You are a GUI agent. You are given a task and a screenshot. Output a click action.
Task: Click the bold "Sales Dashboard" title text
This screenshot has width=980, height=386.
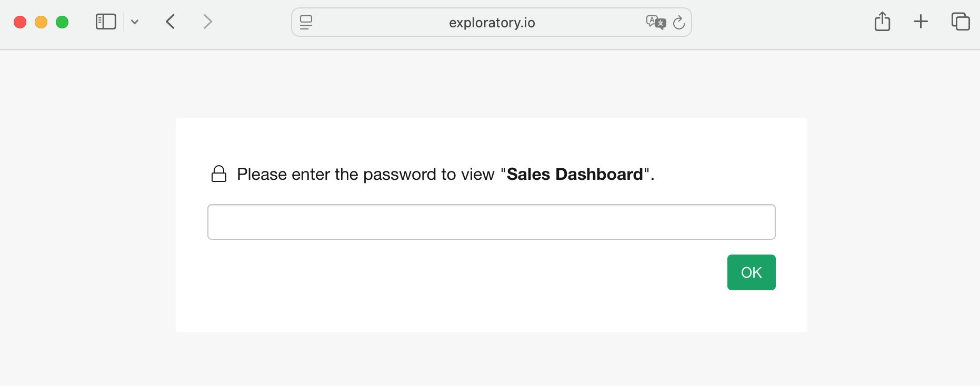pyautogui.click(x=575, y=174)
